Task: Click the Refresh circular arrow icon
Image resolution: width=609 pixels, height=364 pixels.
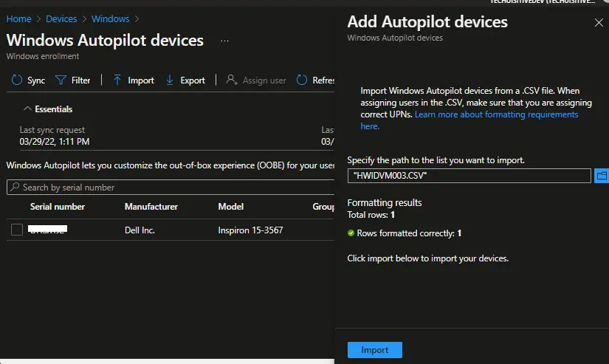Action: [x=302, y=80]
